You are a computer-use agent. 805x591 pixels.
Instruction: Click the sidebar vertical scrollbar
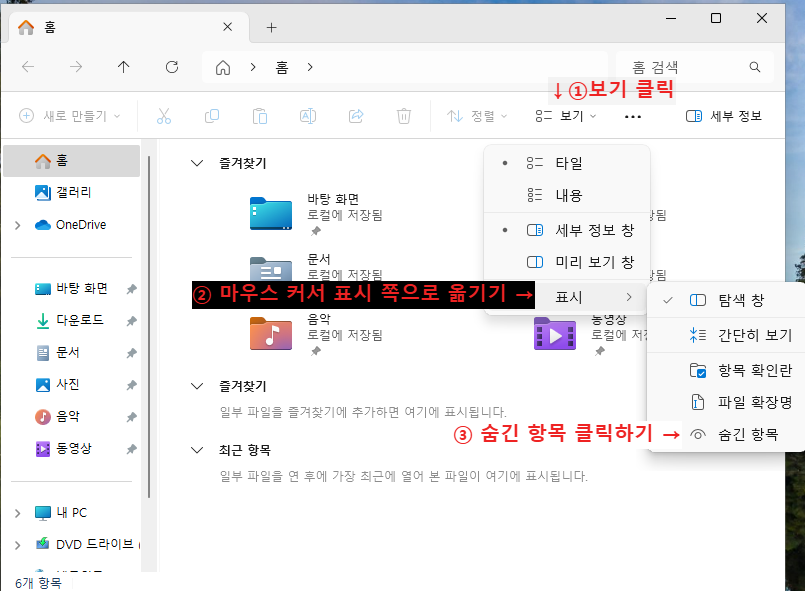point(149,327)
